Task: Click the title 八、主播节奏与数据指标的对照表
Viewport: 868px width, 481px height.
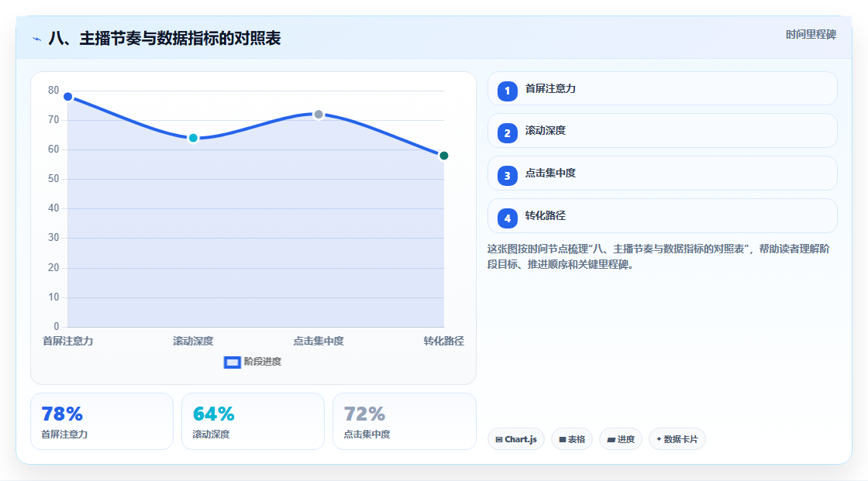Action: (164, 39)
